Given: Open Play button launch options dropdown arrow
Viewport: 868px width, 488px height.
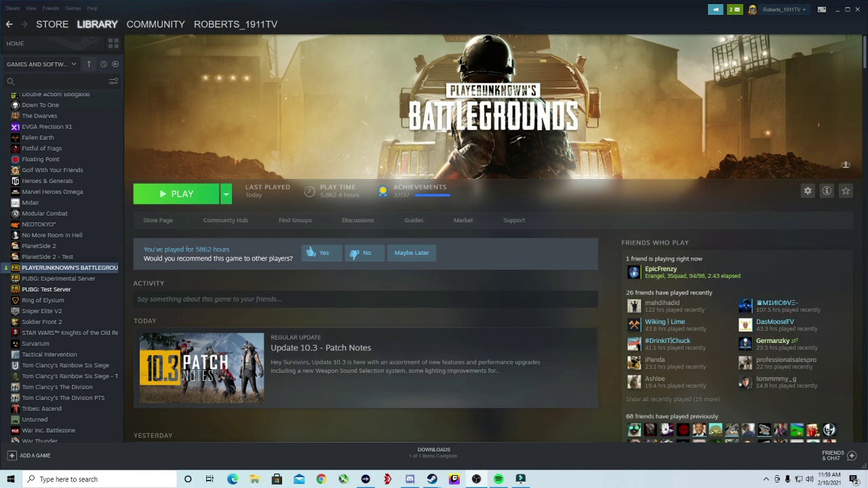Looking at the screenshot, I should pos(226,194).
